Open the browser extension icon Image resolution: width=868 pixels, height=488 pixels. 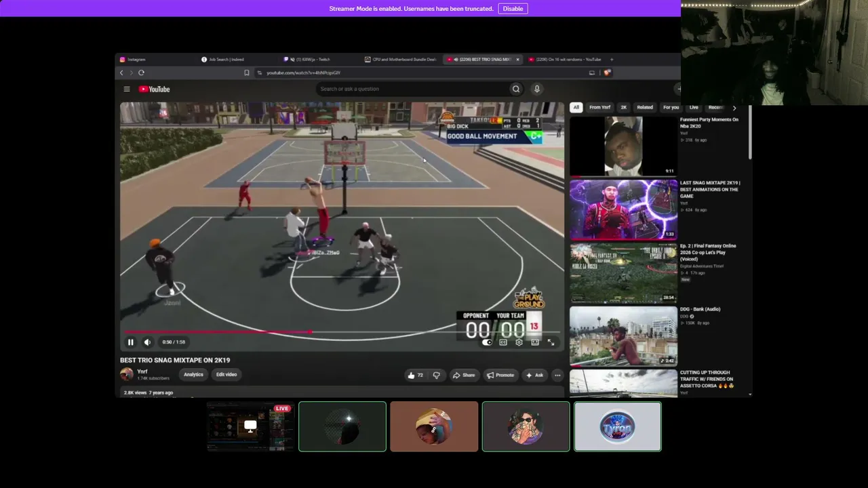click(607, 73)
